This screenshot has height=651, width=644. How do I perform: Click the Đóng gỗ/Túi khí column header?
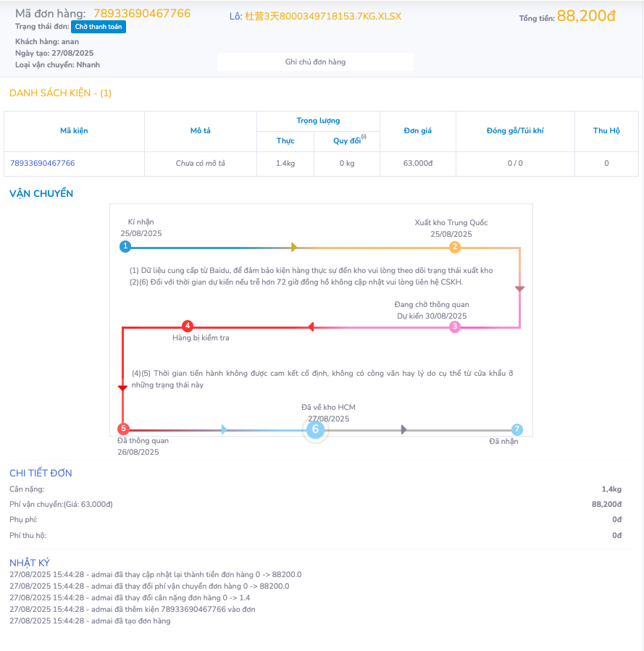coord(515,131)
